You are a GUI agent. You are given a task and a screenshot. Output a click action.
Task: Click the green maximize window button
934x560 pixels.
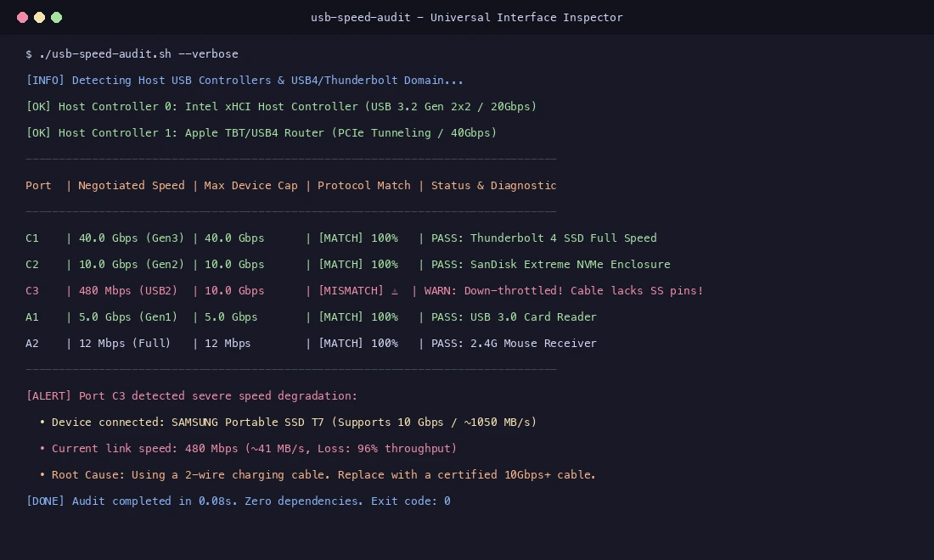(x=57, y=17)
